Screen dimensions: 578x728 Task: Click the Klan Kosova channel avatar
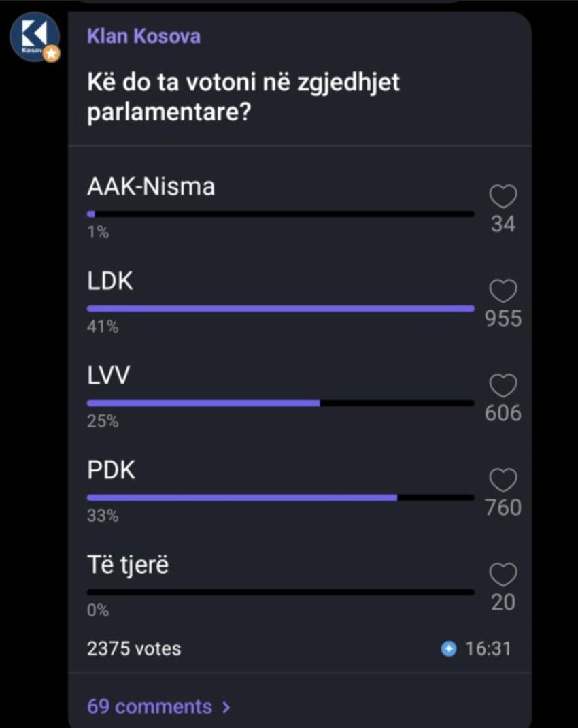pos(33,37)
